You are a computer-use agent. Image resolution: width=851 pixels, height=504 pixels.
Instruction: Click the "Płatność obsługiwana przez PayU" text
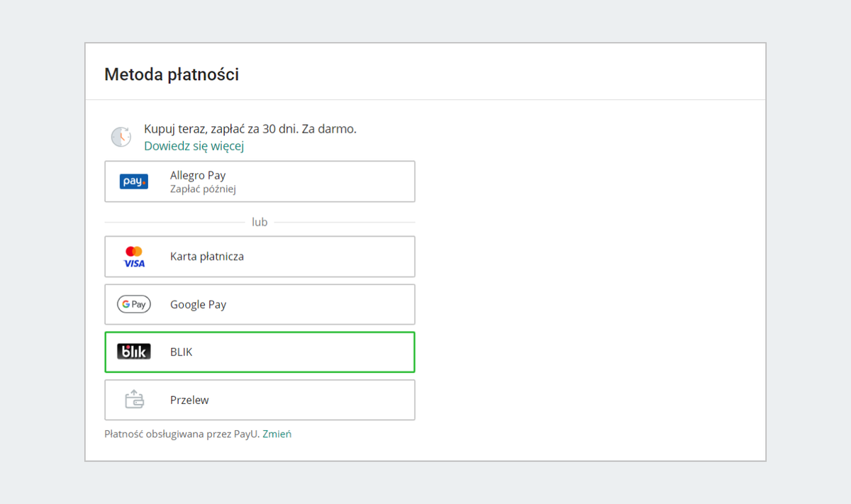(182, 434)
